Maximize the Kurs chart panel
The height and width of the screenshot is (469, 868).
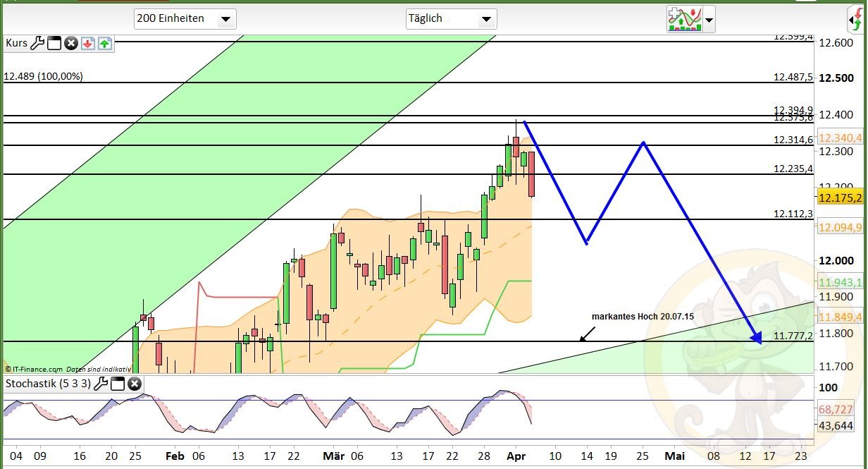point(54,43)
